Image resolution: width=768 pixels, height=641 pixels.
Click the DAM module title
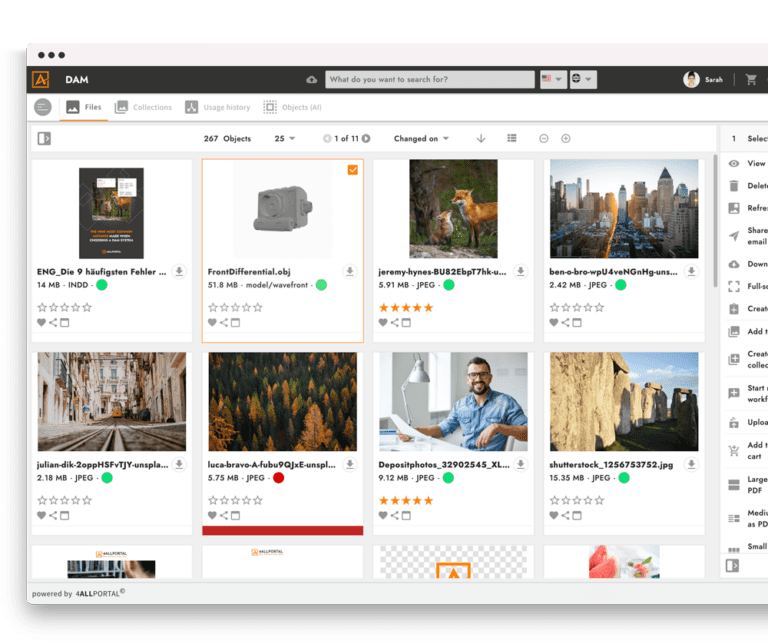click(x=77, y=79)
